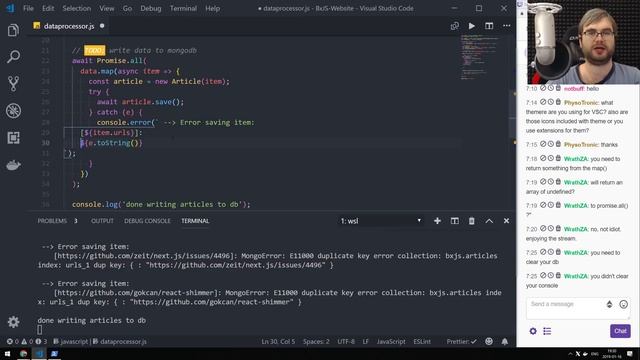The image size is (640, 360).
Task: Open the Debug view in activity bar
Action: pos(13,111)
